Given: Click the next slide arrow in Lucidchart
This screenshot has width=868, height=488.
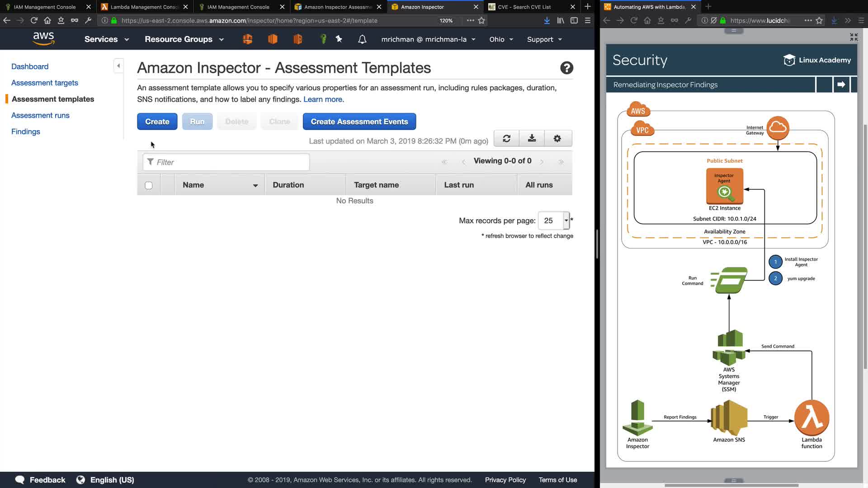Looking at the screenshot, I should (841, 84).
